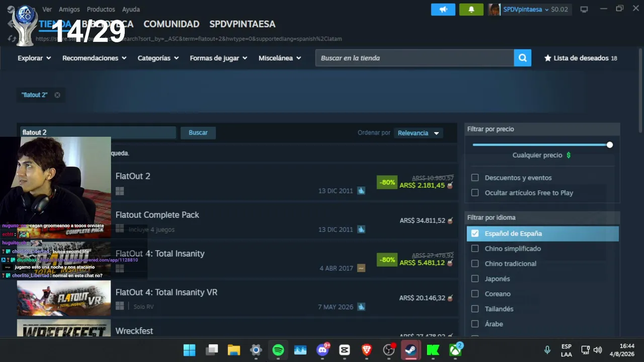Image resolution: width=644 pixels, height=362 pixels.
Task: Open Xbox app from the taskbar
Action: pos(455,350)
